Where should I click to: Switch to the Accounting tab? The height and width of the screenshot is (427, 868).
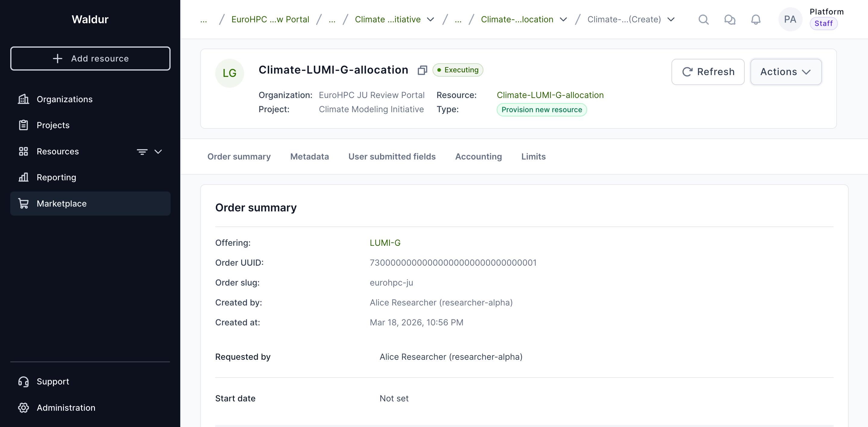click(478, 157)
